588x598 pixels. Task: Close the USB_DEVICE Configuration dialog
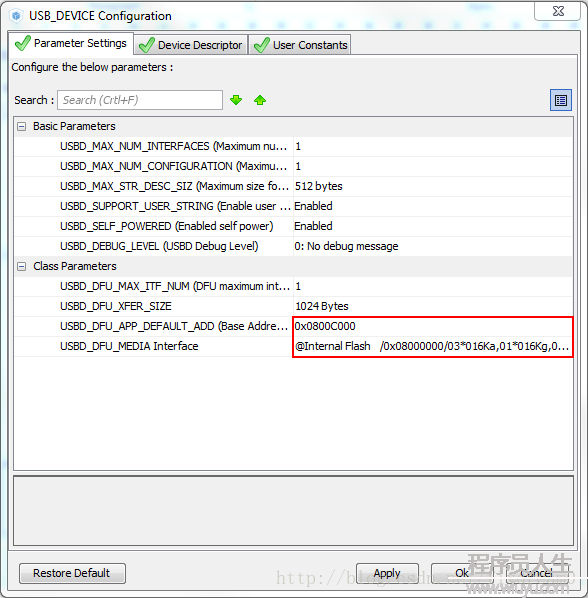(x=557, y=11)
